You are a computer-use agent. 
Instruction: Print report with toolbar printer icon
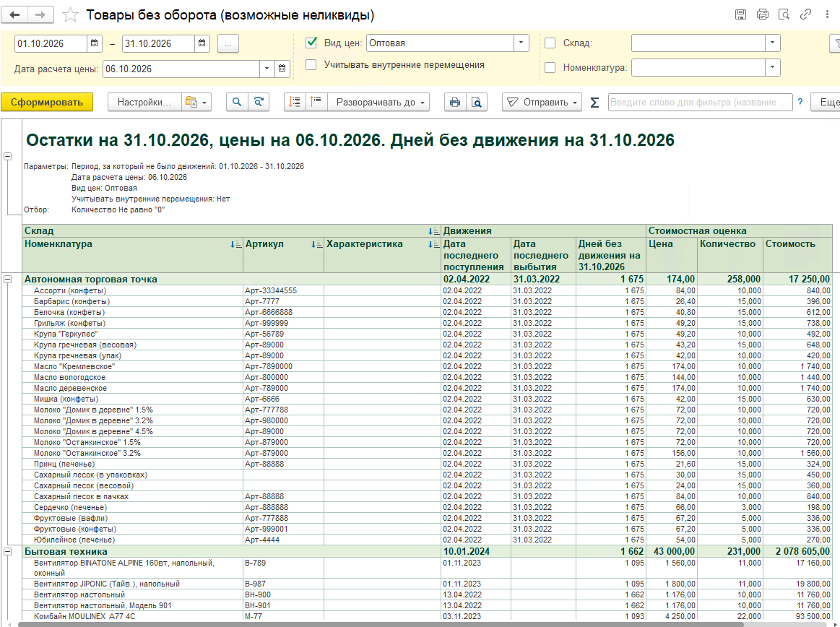[455, 102]
